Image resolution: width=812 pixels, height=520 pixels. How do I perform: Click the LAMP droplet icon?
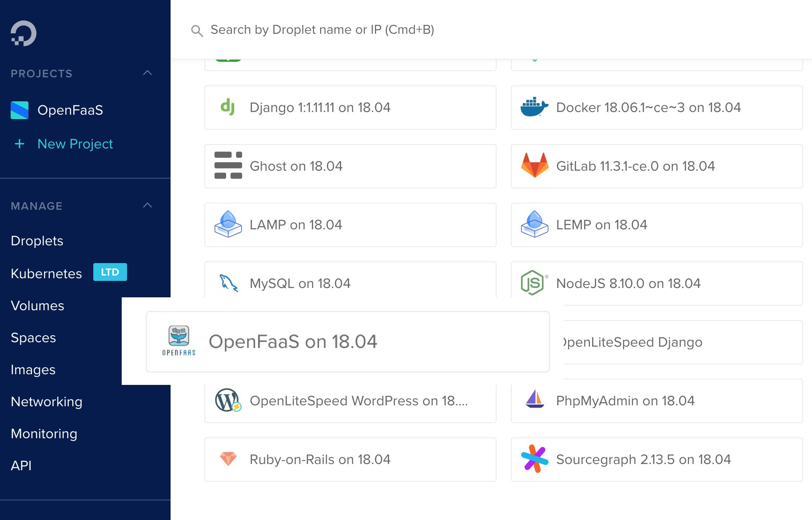[x=228, y=224]
